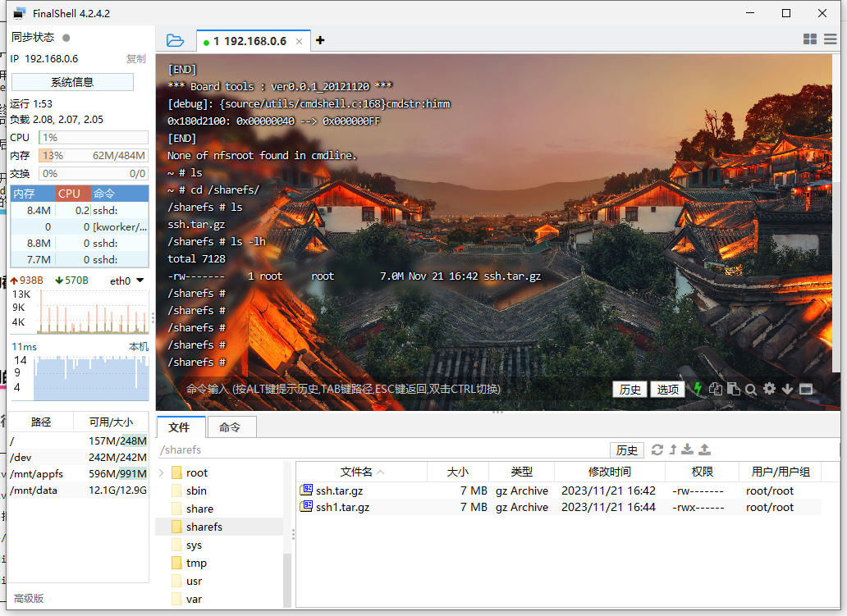Image resolution: width=847 pixels, height=616 pixels.
Task: Open the eth0 network interface dropdown
Action: 140,281
